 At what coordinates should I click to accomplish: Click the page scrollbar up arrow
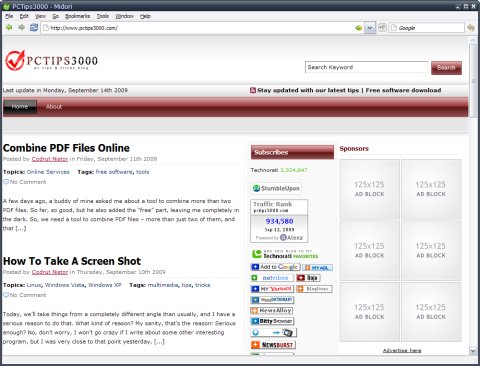coord(473,40)
